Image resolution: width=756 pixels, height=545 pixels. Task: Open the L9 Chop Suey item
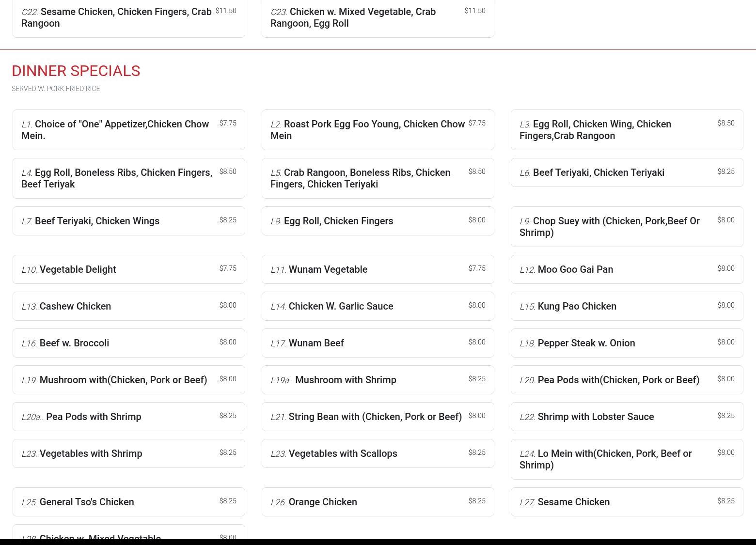(627, 227)
